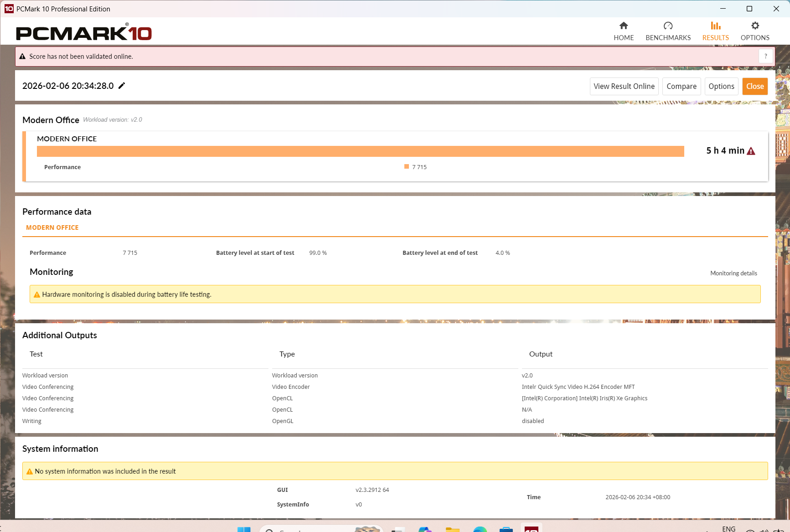The height and width of the screenshot is (532, 790).
Task: Click the warning icon in the system information notice
Action: (x=30, y=471)
